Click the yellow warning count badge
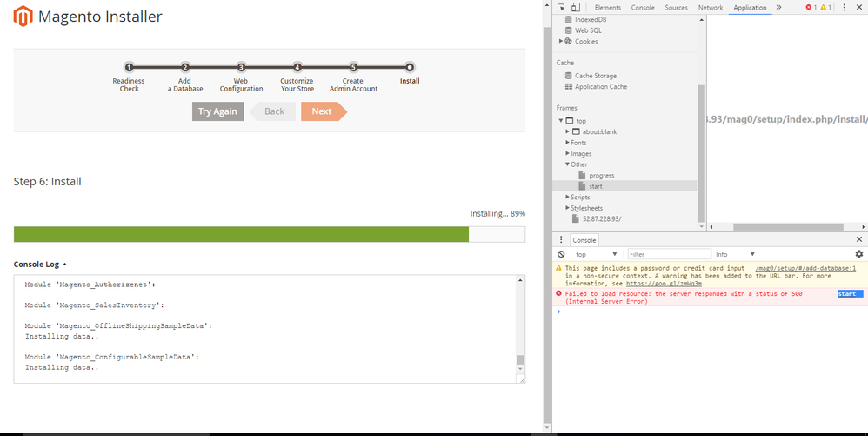Image resolution: width=868 pixels, height=436 pixels. [826, 7]
